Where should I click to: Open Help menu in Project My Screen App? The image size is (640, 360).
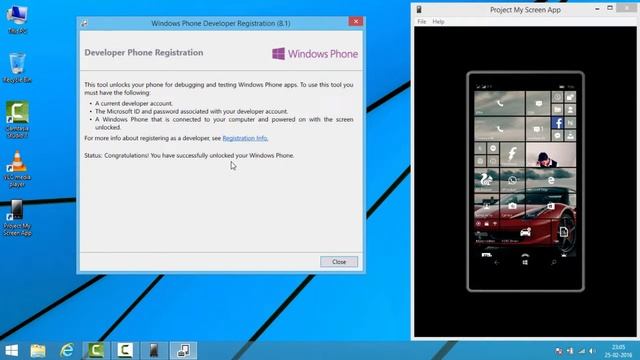[x=438, y=22]
